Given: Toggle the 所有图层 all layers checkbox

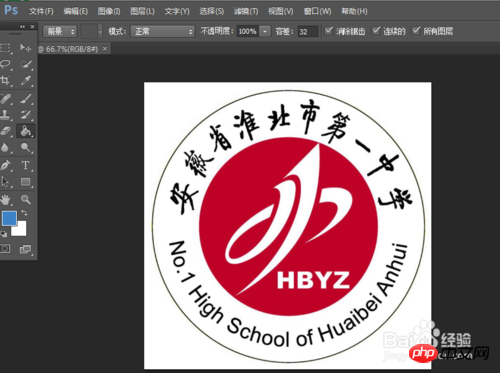Looking at the screenshot, I should [416, 31].
